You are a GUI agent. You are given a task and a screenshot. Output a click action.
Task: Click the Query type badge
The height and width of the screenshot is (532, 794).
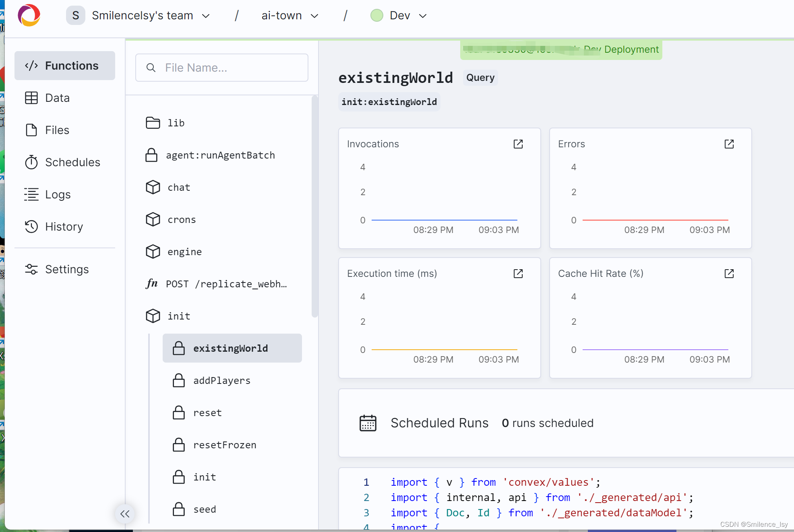[x=480, y=77]
